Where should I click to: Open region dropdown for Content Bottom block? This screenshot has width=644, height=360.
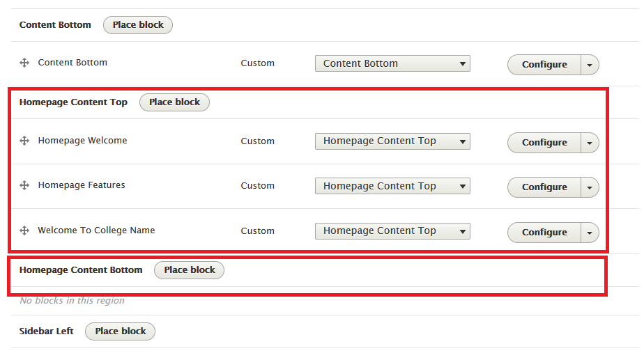pyautogui.click(x=392, y=63)
